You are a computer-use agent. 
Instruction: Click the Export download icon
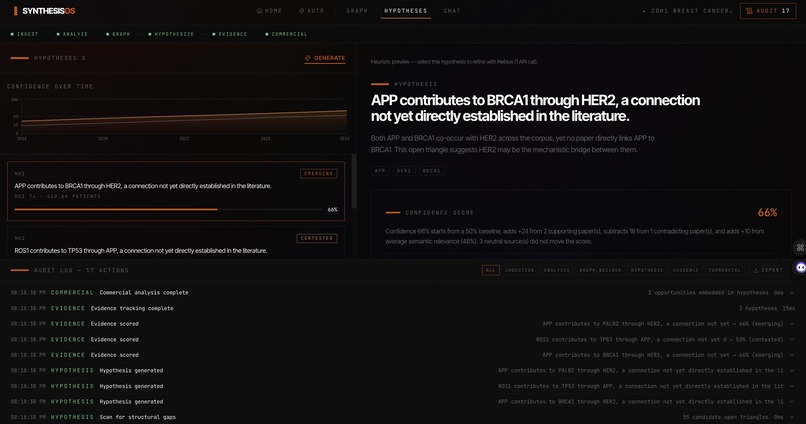pos(756,270)
